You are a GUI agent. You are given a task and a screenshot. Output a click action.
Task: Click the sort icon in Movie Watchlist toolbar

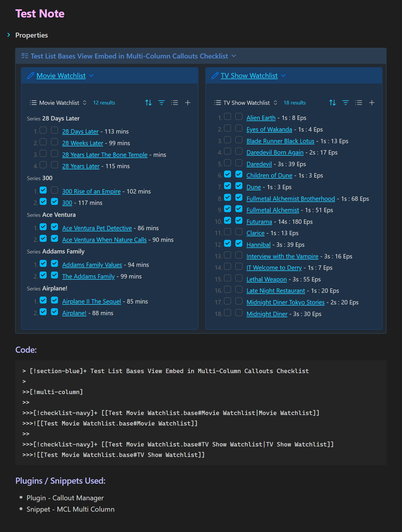coord(148,103)
